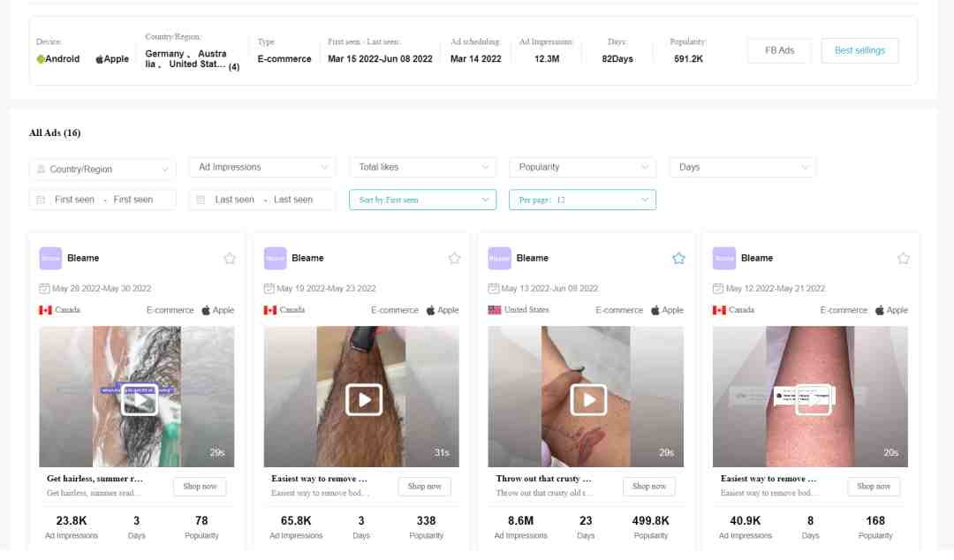Click the 12.3M Ad Impressions summary value

[547, 59]
